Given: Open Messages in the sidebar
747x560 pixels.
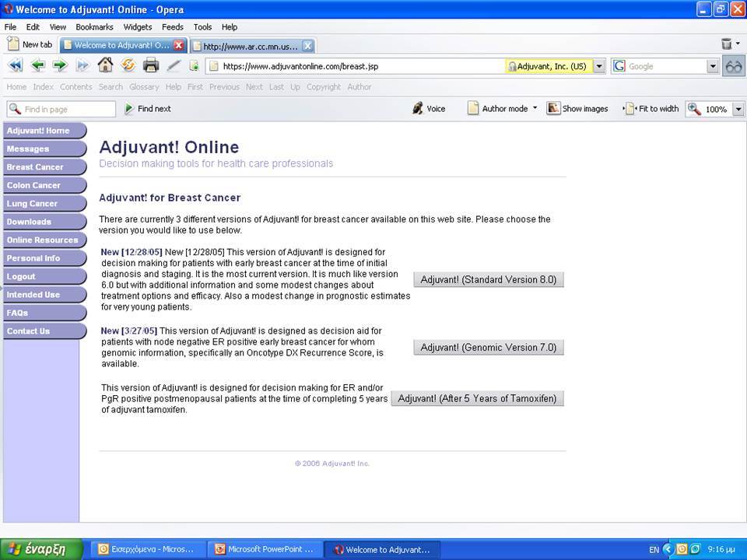Looking at the screenshot, I should (x=45, y=149).
